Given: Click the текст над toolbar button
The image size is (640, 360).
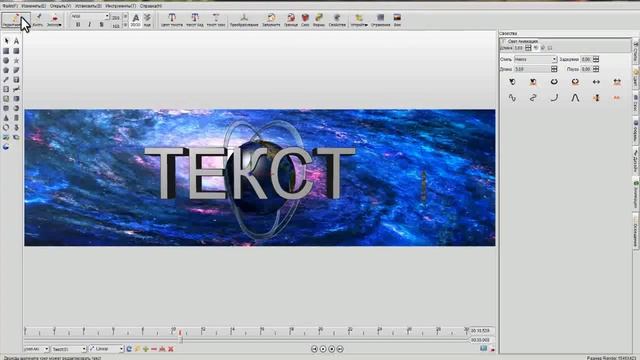Looking at the screenshot, I should coord(195,19).
